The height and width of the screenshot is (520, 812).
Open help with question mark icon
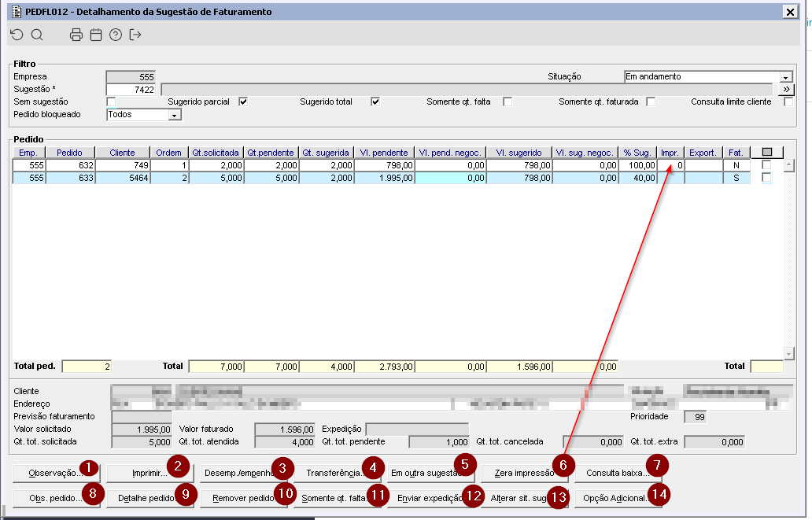pyautogui.click(x=116, y=35)
